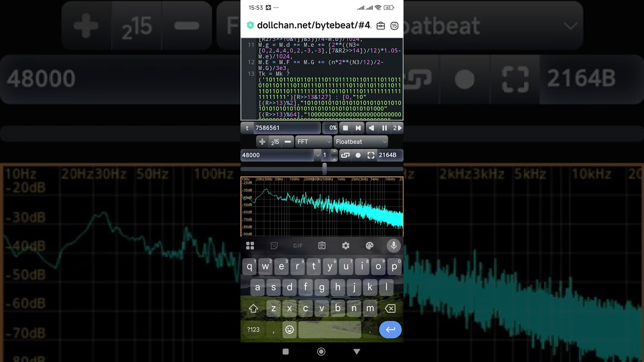Tap the status bar Wi-Fi icon
644x362 pixels.
coord(378,8)
